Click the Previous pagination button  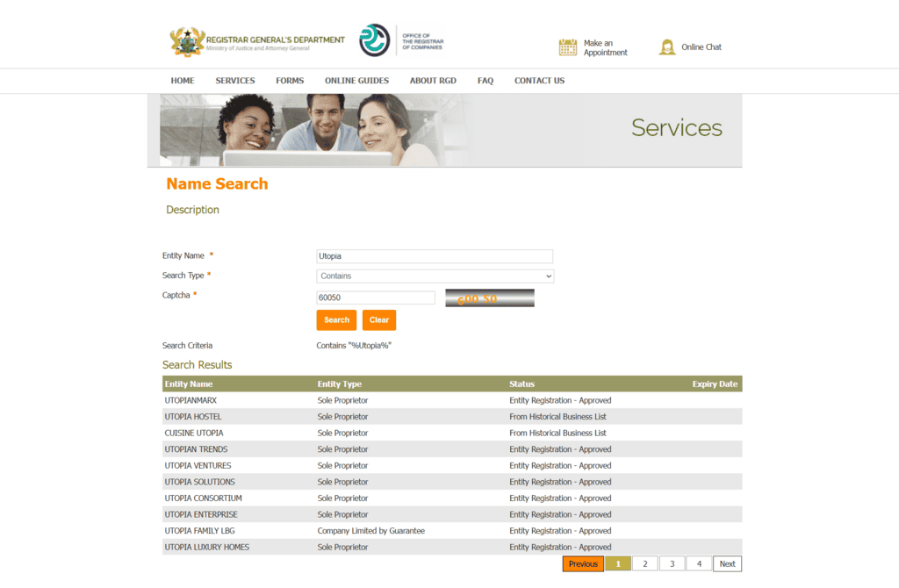(x=583, y=564)
